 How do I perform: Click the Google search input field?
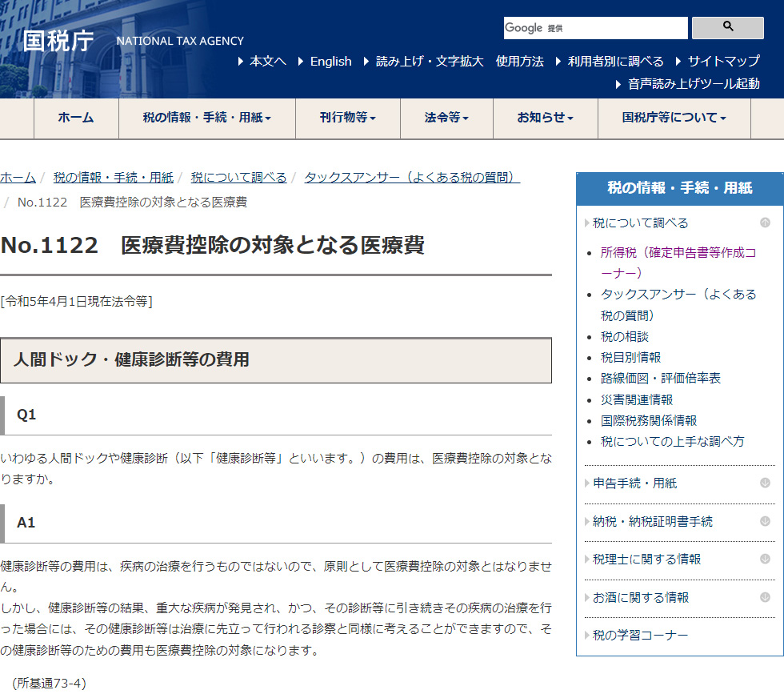click(x=595, y=28)
